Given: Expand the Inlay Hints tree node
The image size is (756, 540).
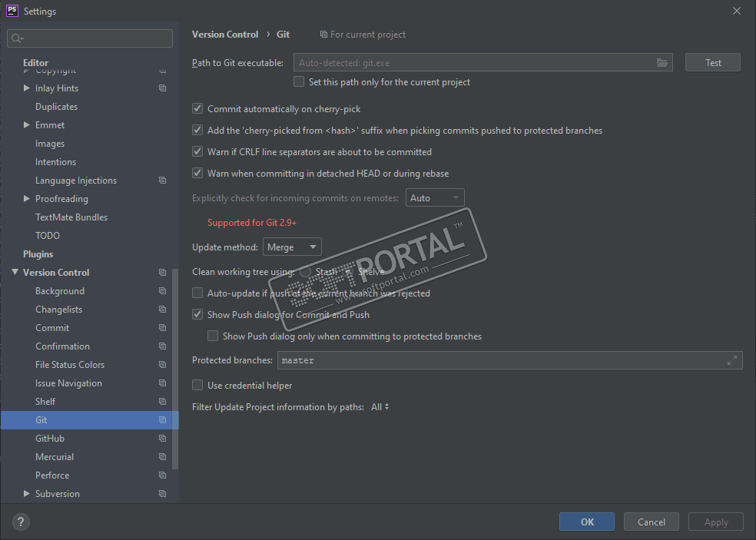Looking at the screenshot, I should [x=27, y=88].
